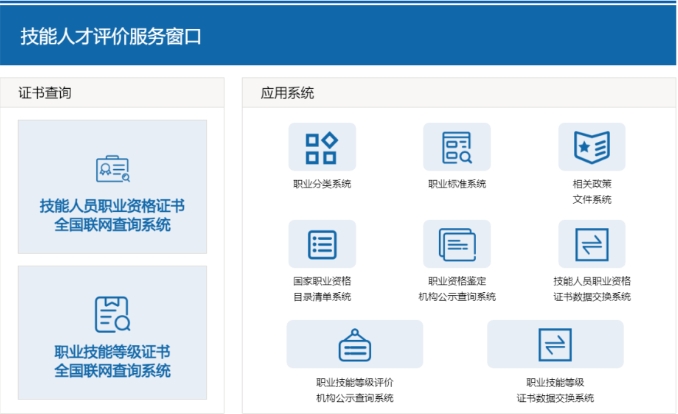This screenshot has width=678, height=414.
Task: Open the 职业技能等级证书全国联网查询系统 text link
Action: click(112, 361)
